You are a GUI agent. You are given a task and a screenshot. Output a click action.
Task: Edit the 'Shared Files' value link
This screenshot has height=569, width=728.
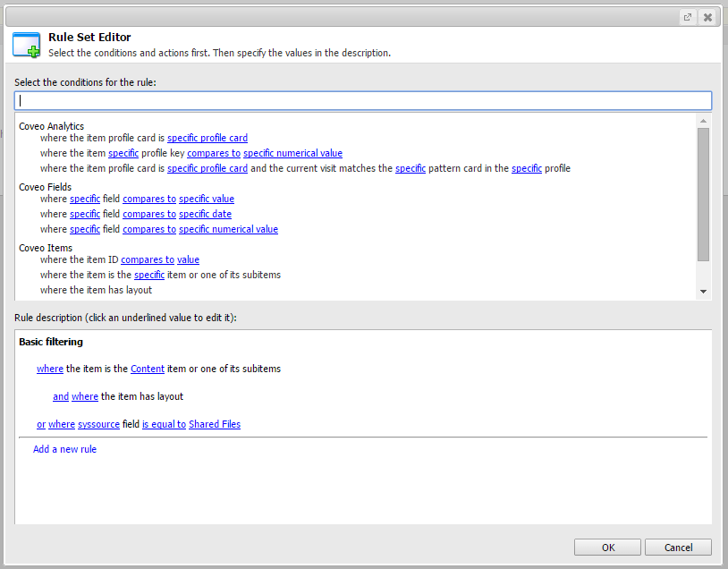[x=214, y=424]
